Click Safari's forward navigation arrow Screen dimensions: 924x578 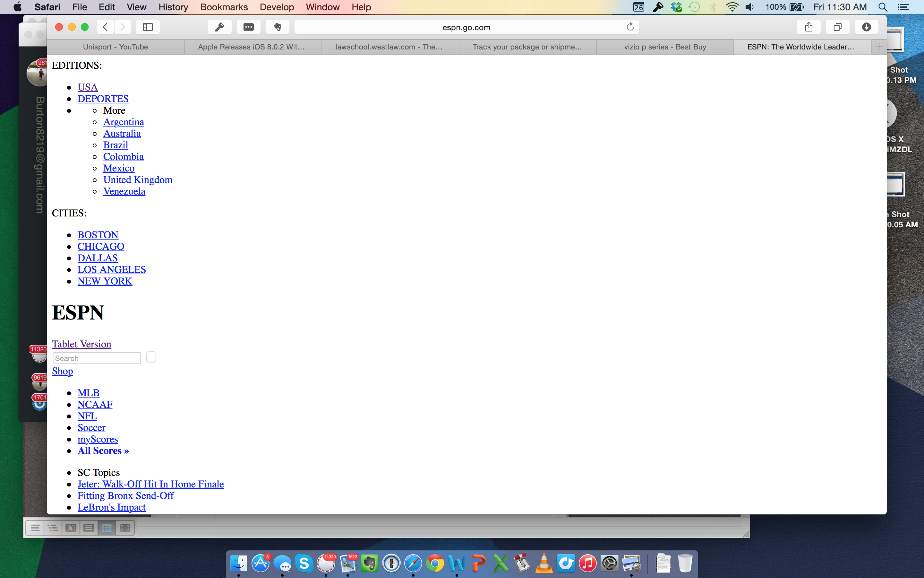123,27
